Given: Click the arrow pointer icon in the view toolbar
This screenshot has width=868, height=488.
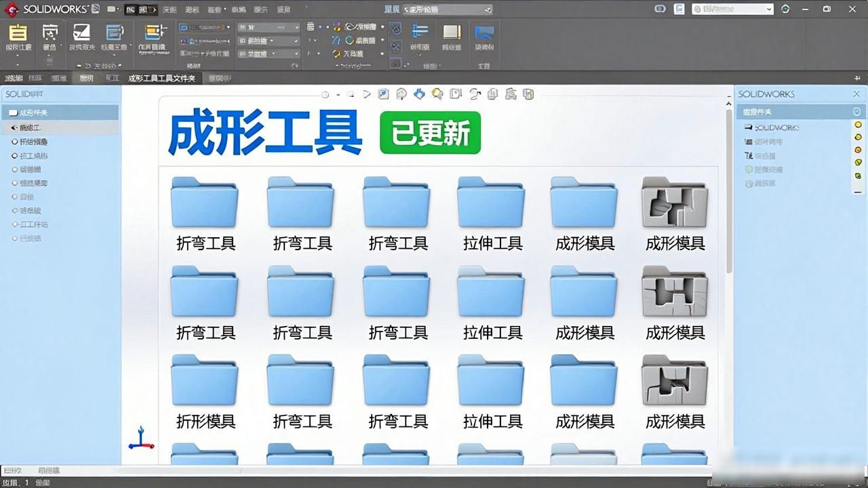Looking at the screenshot, I should point(367,94).
